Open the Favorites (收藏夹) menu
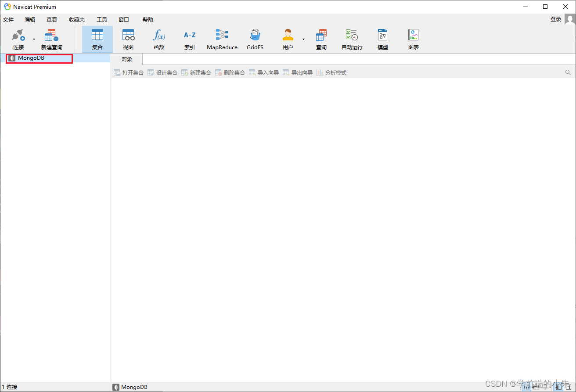This screenshot has height=392, width=576. coord(77,20)
